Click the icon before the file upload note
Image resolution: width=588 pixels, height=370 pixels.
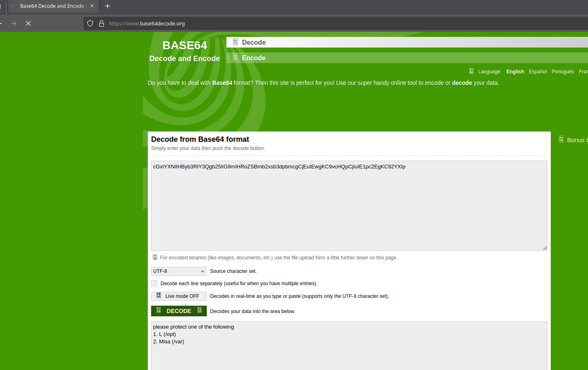pyautogui.click(x=155, y=257)
